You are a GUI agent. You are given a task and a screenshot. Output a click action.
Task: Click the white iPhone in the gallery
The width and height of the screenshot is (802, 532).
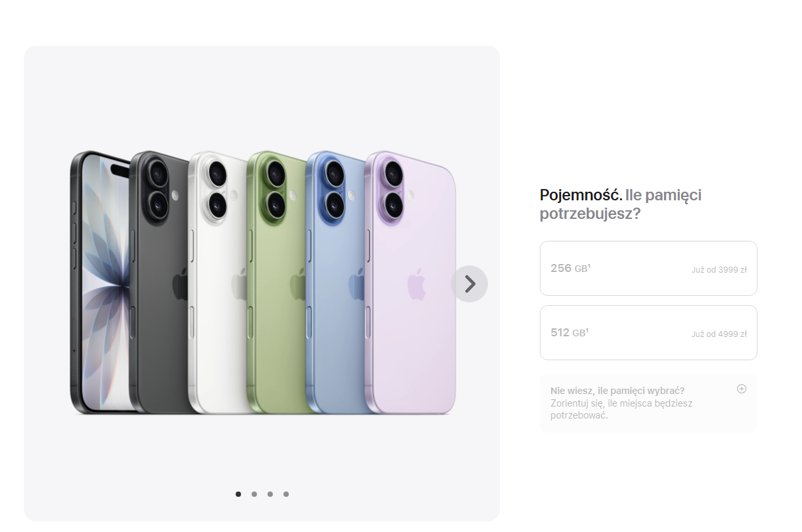point(218,283)
